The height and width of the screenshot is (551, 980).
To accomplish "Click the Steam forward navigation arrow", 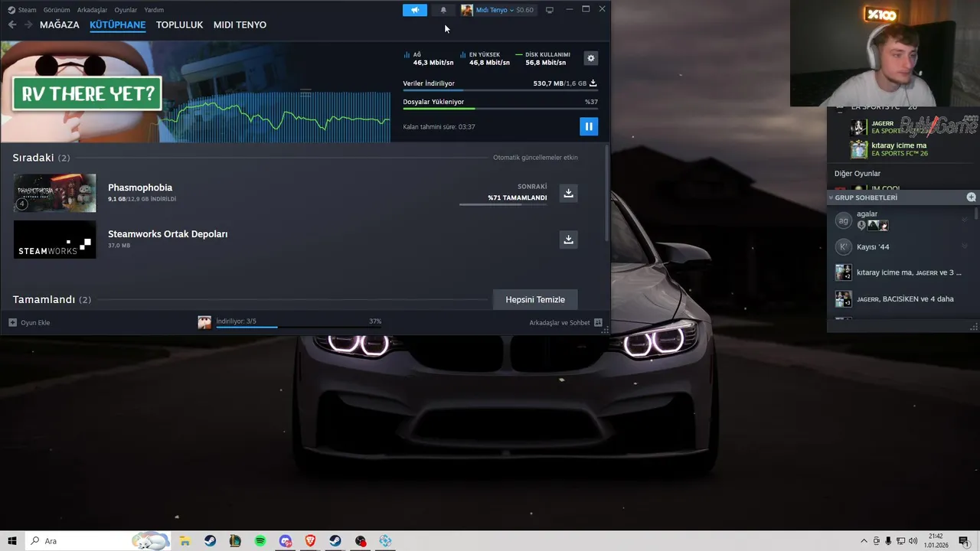I will click(28, 24).
